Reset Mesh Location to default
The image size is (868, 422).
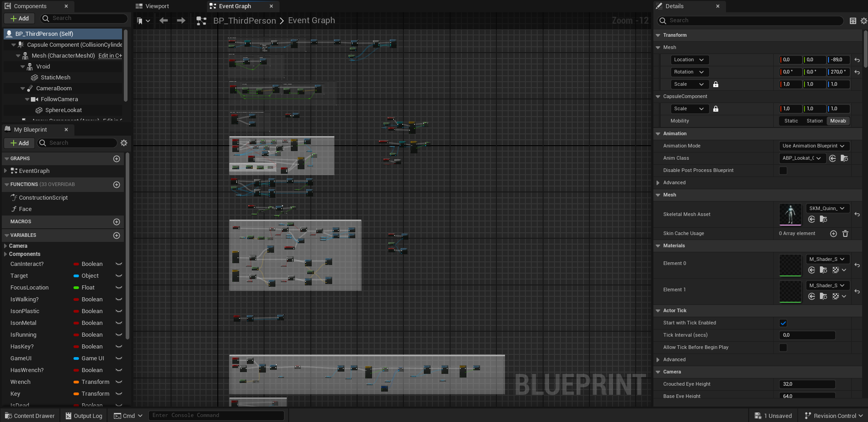pyautogui.click(x=857, y=60)
